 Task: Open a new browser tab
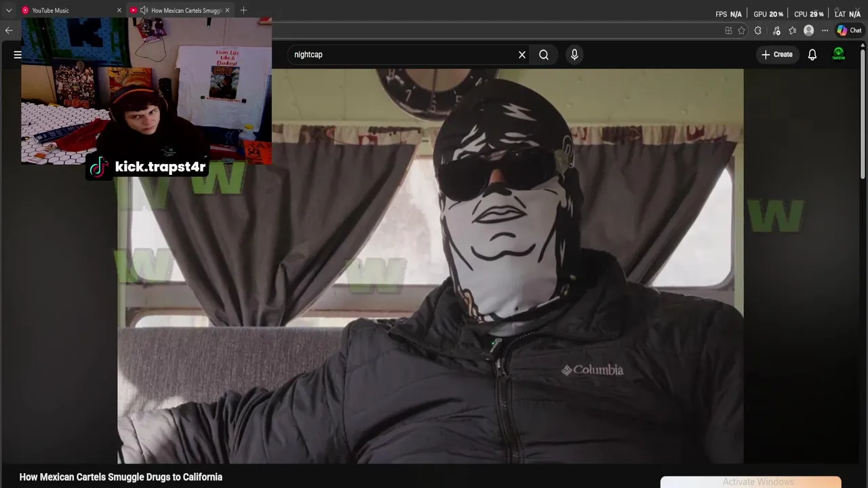243,10
